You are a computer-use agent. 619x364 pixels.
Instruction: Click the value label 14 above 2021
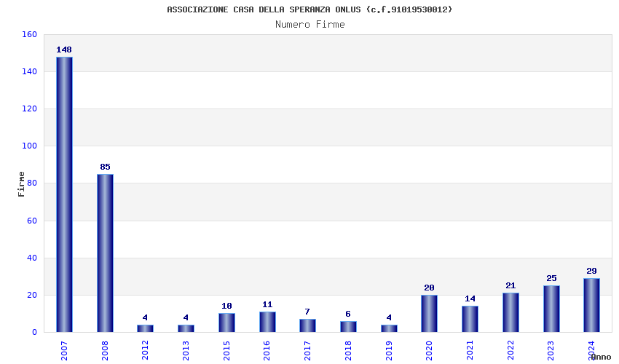pyautogui.click(x=470, y=299)
